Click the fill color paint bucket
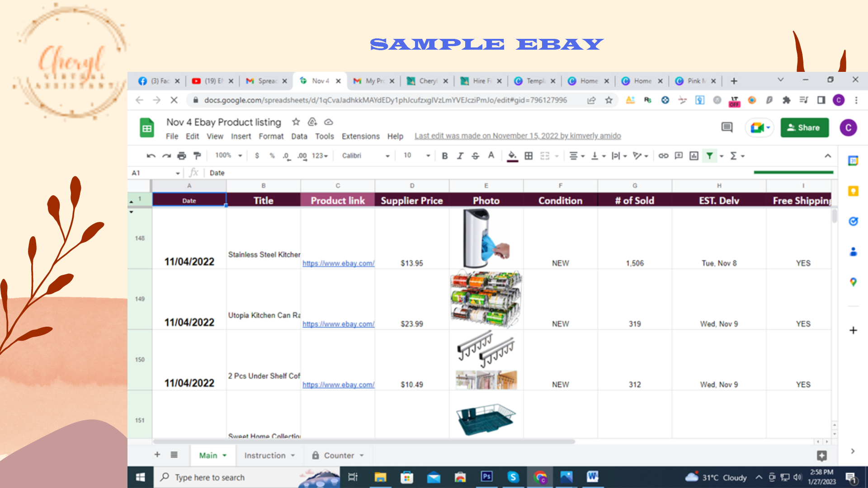The image size is (868, 488). click(512, 156)
